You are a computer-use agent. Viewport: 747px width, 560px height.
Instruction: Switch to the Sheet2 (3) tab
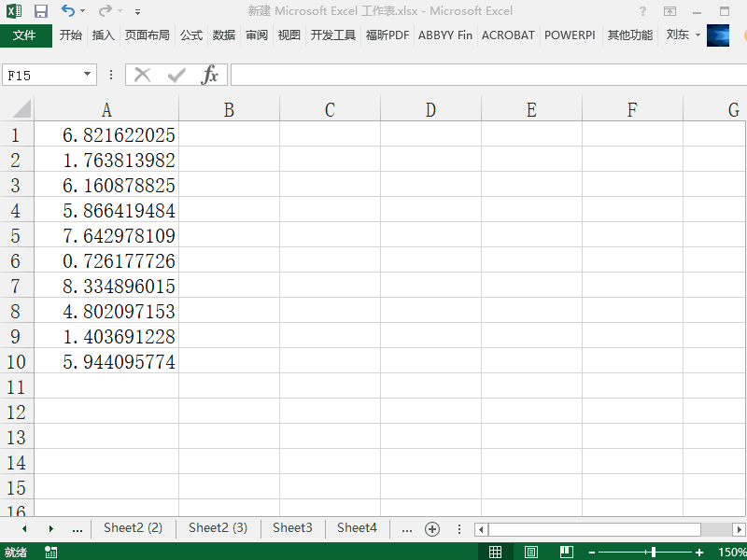[x=218, y=527]
